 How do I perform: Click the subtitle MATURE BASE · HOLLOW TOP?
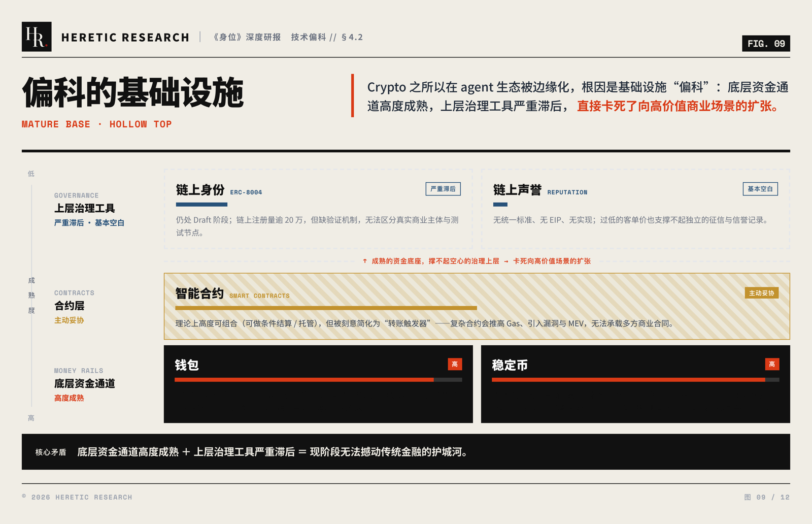[x=97, y=124]
